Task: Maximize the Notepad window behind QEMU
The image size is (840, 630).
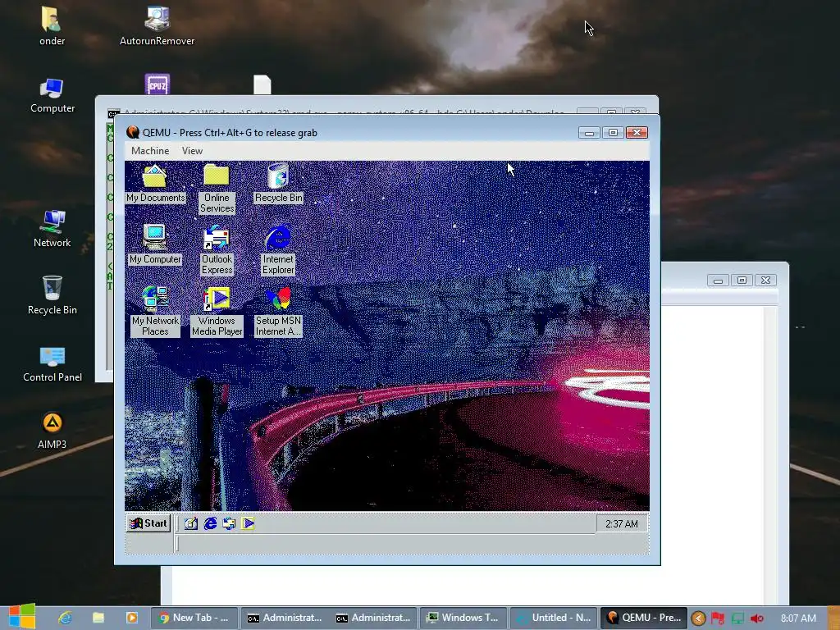Action: click(742, 281)
